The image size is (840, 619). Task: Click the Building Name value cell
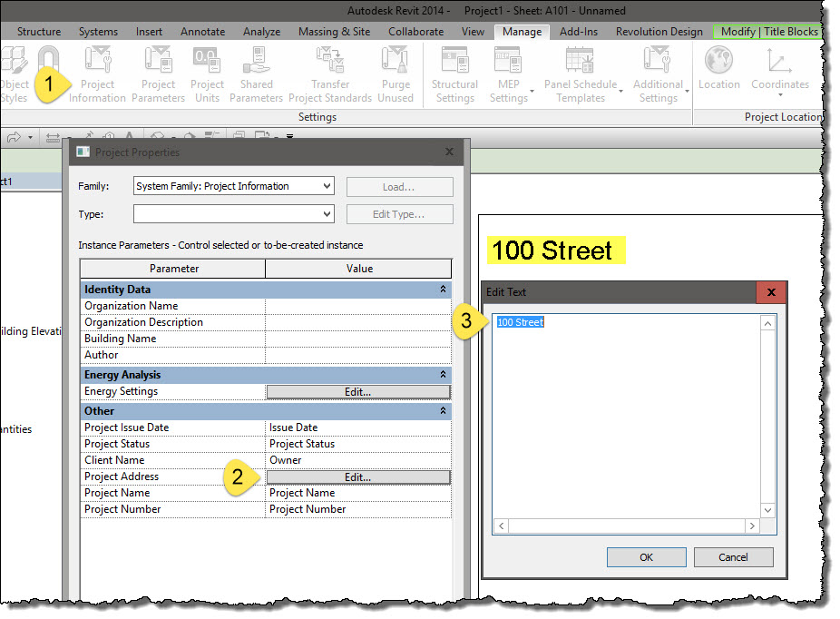point(357,339)
